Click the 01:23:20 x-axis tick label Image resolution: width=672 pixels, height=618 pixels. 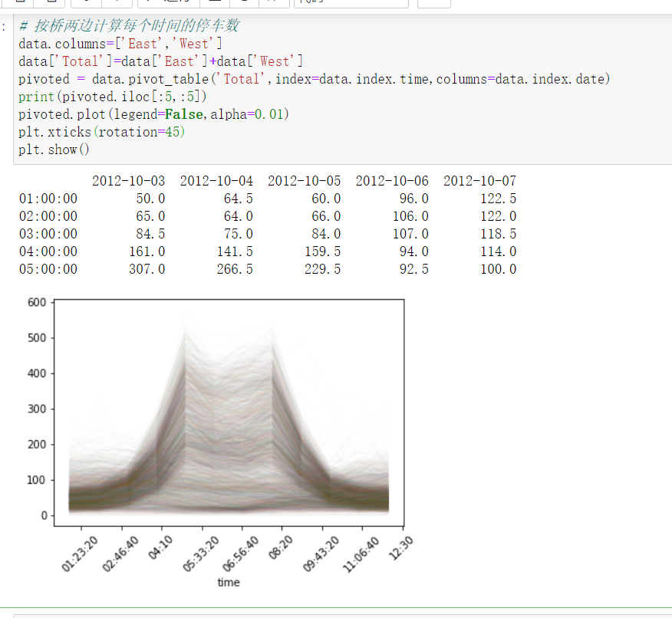click(80, 554)
